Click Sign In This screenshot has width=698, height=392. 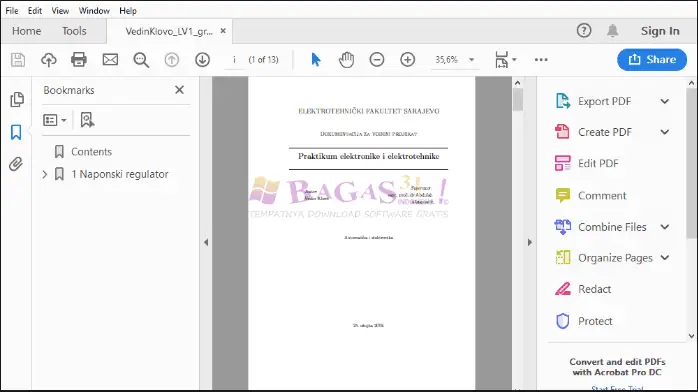[660, 31]
